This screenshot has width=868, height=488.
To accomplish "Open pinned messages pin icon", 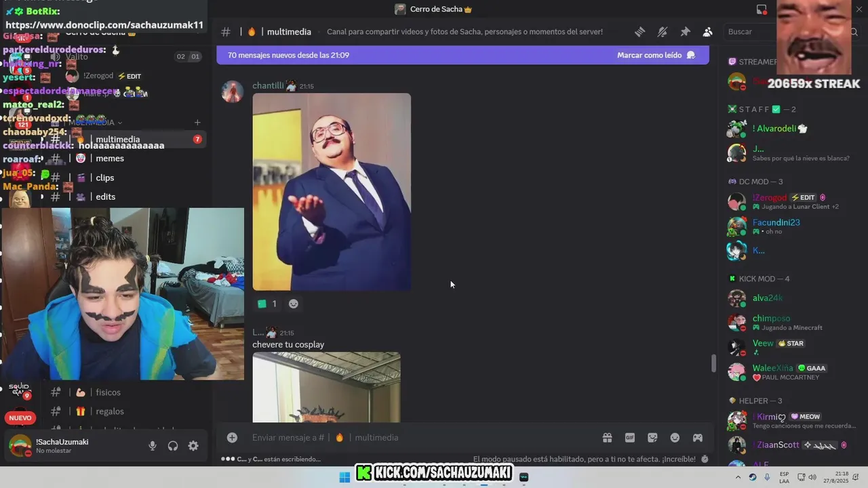I will [685, 32].
